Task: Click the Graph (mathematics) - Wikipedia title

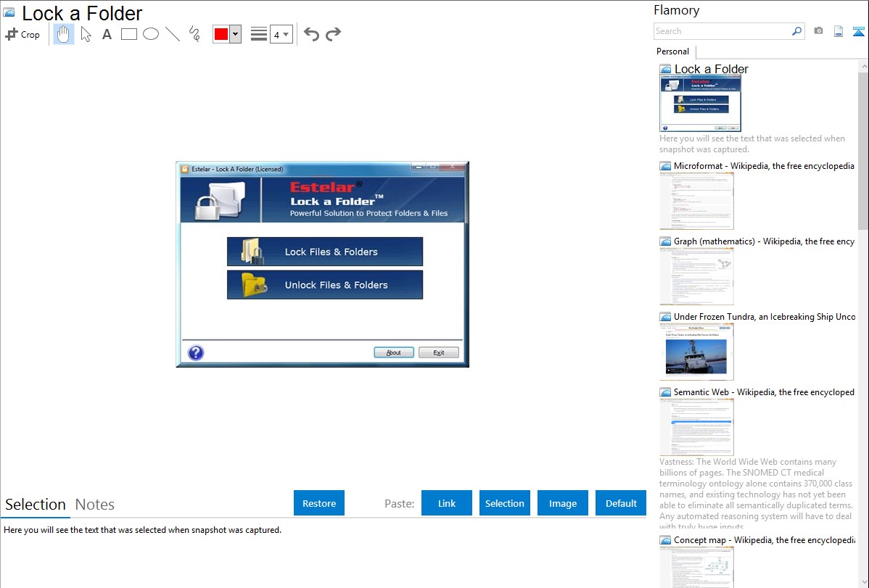Action: (764, 241)
